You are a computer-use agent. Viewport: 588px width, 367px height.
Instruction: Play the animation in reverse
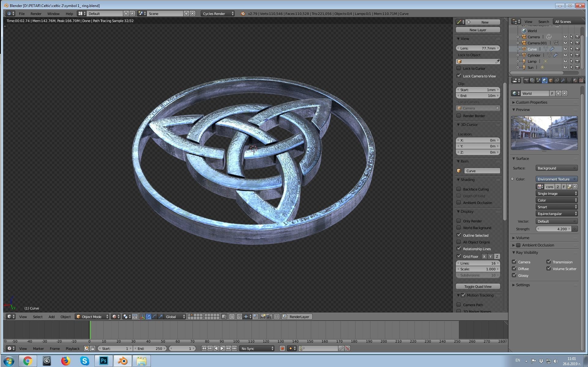click(216, 348)
